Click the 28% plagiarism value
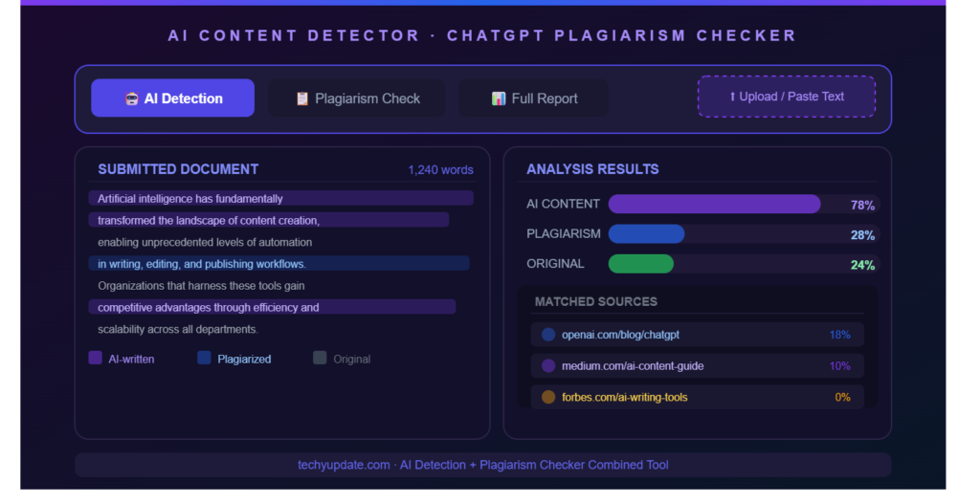 [x=862, y=235]
